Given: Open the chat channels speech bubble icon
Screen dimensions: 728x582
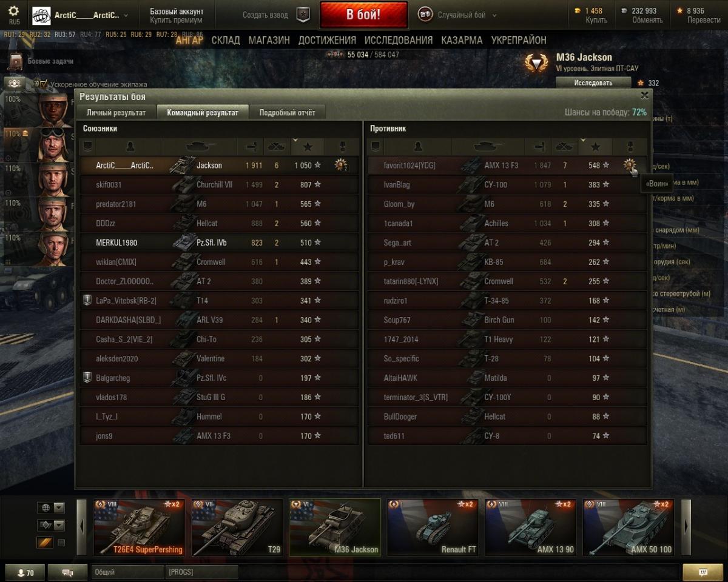Looking at the screenshot, I should pyautogui.click(x=67, y=572).
